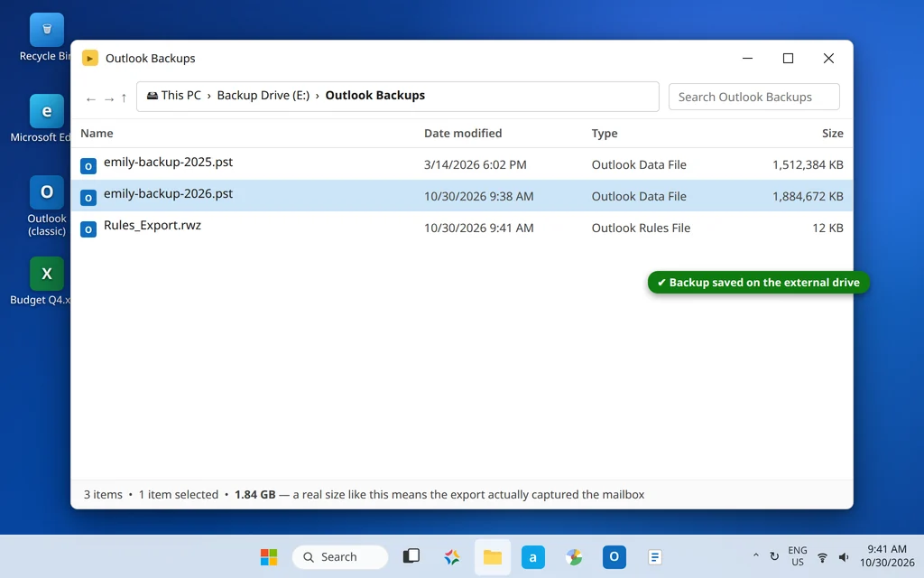Click date 3/14/2026 6:02 PM

(475, 165)
